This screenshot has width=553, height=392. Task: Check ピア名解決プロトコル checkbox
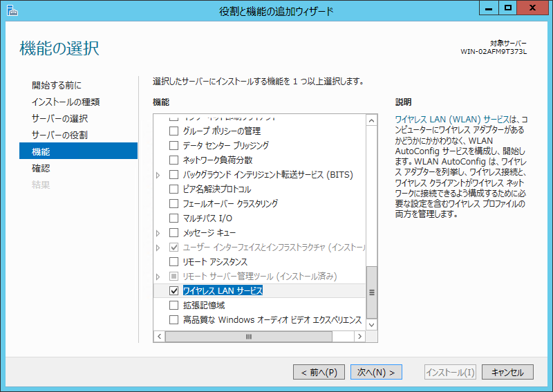click(x=174, y=189)
